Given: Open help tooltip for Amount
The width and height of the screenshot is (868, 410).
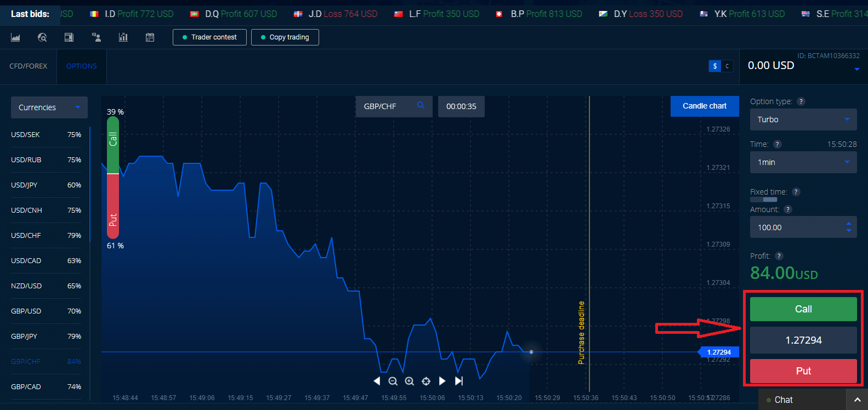Looking at the screenshot, I should [788, 209].
